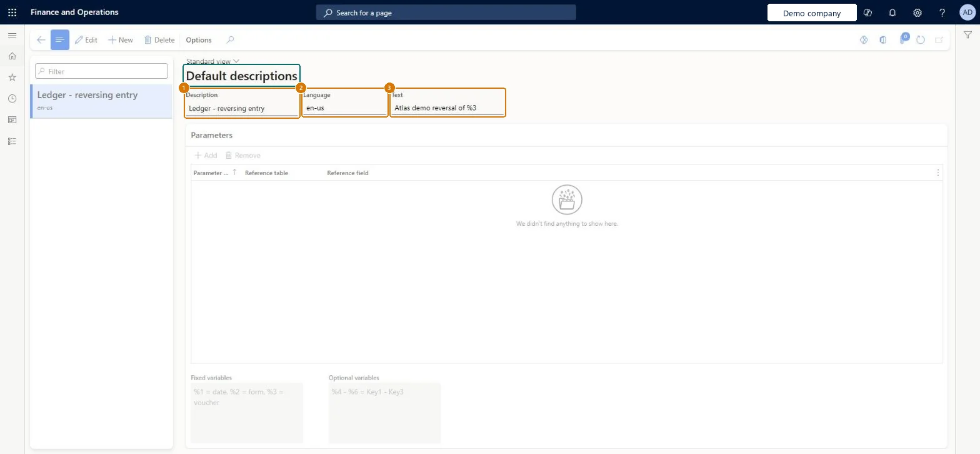This screenshot has width=980, height=454.
Task: Open the Options menu
Action: tap(199, 40)
